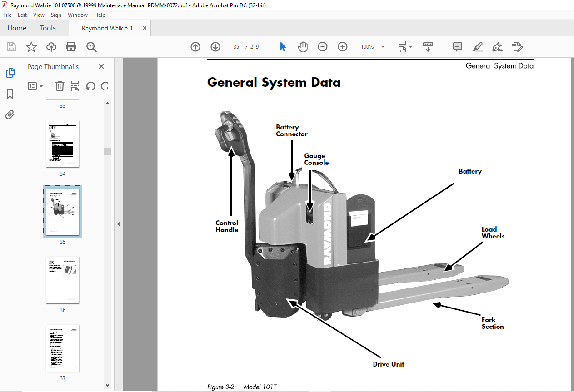574x392 pixels.
Task: Click the 'Battery Connector' label
Action: 292,131
